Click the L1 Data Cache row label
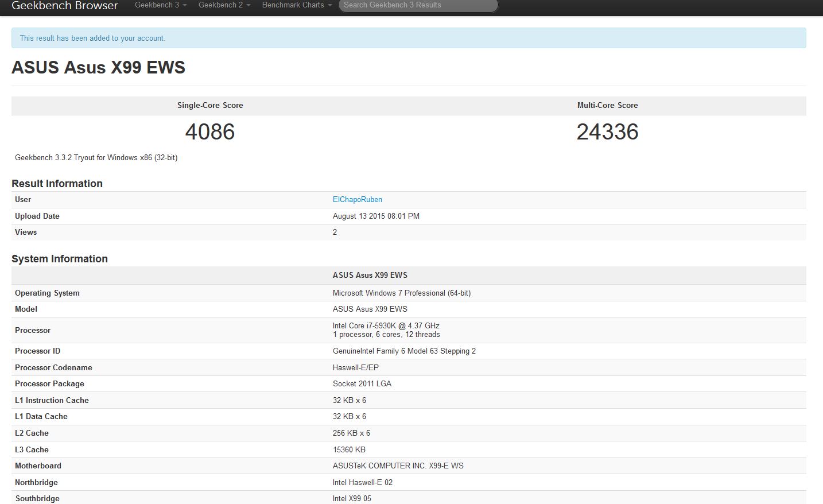This screenshot has width=823, height=504. coord(41,416)
